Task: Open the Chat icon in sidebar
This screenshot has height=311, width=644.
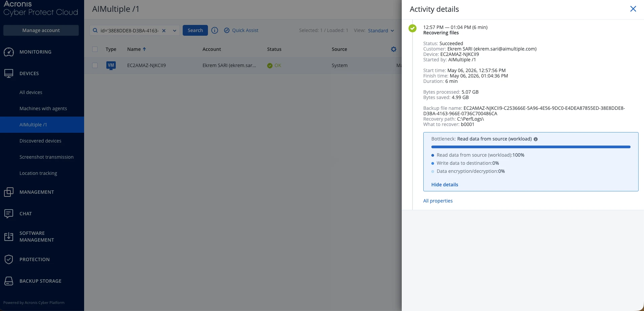Action: 9,214
